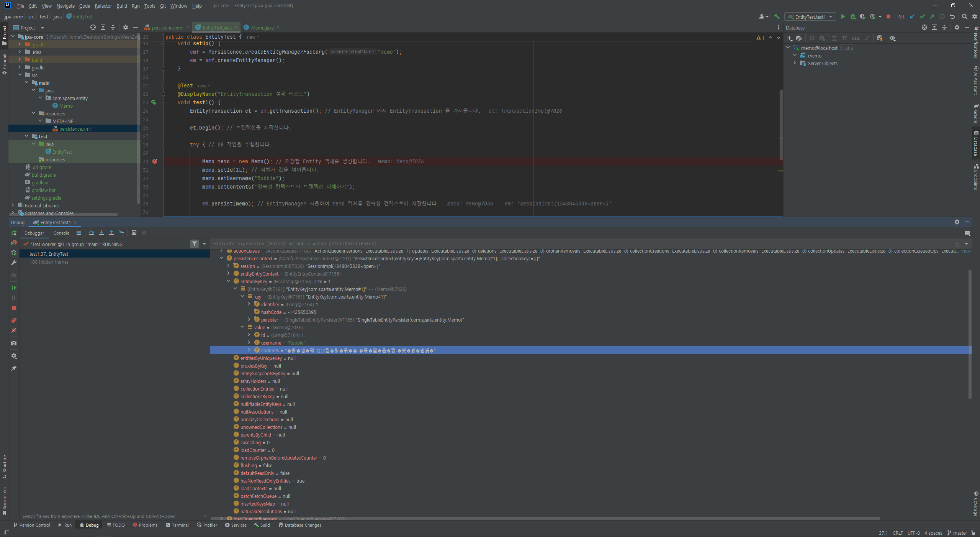Viewport: 980px width, 537px height.
Task: Run EntityTest.test1 with the green play icon
Action: click(843, 16)
